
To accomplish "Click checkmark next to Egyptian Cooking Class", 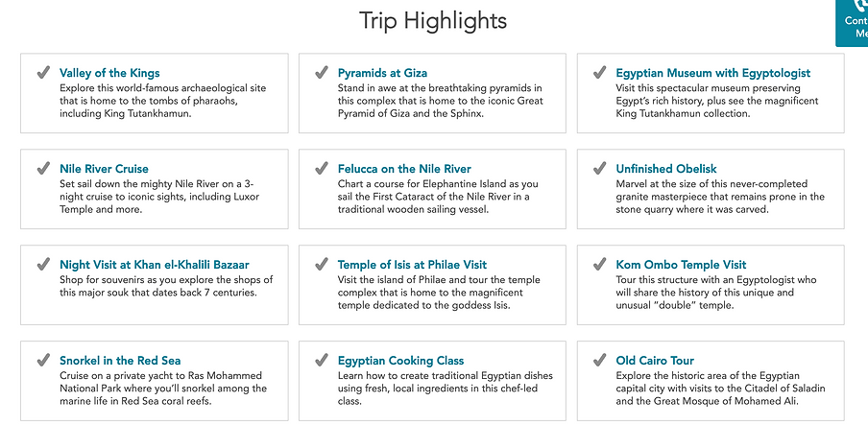I will click(x=321, y=361).
